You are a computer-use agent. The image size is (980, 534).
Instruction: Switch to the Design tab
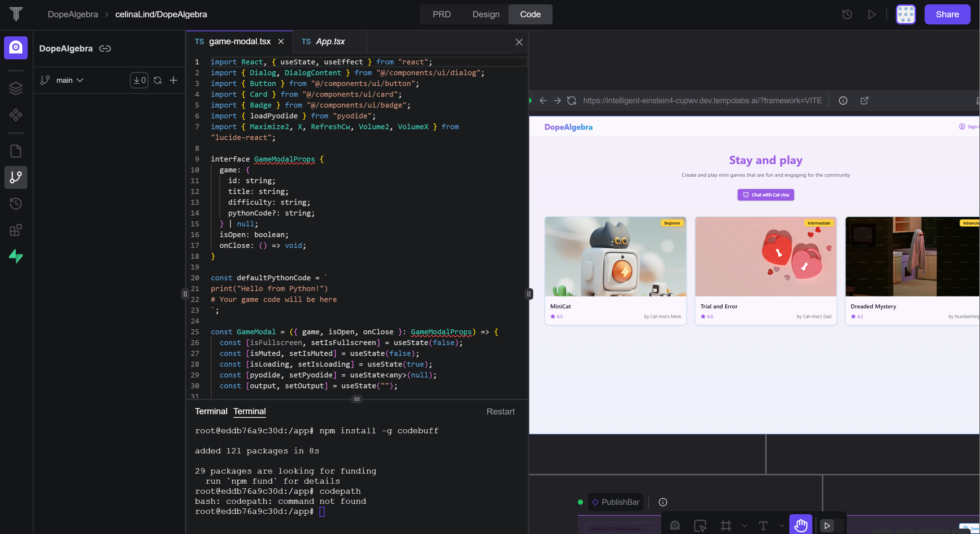click(x=485, y=14)
